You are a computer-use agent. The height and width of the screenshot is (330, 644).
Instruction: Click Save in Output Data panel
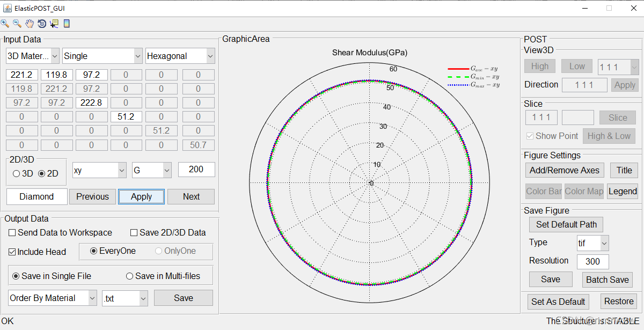184,298
